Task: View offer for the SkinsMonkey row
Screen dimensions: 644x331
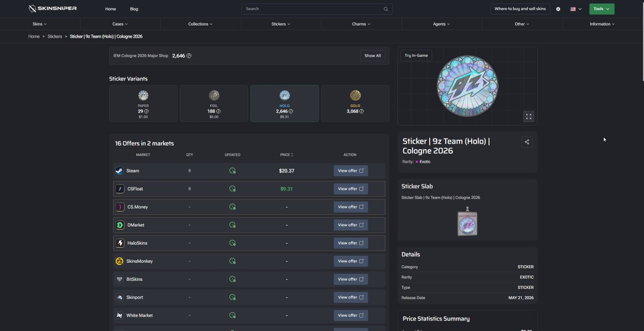Action: click(351, 261)
